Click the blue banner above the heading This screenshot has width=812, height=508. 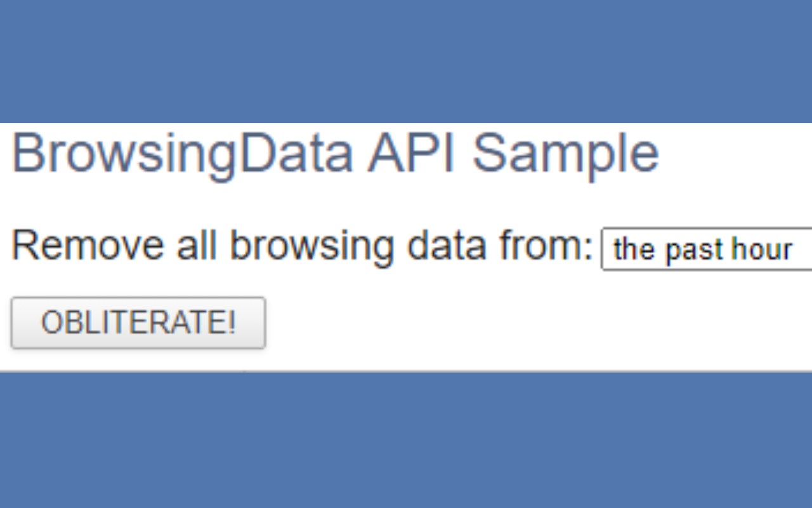click(x=406, y=61)
